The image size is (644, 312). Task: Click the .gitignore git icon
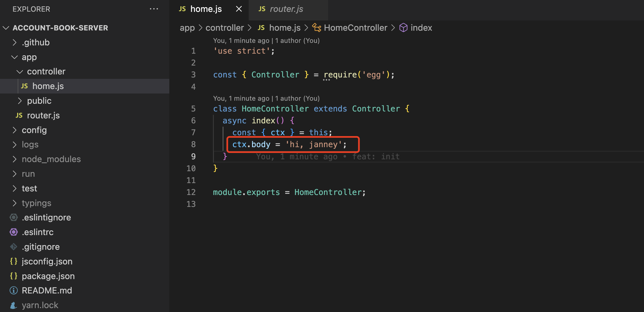pos(14,246)
